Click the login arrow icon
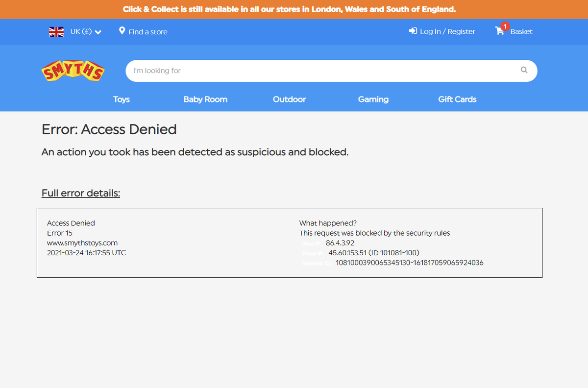588x388 pixels. [413, 31]
